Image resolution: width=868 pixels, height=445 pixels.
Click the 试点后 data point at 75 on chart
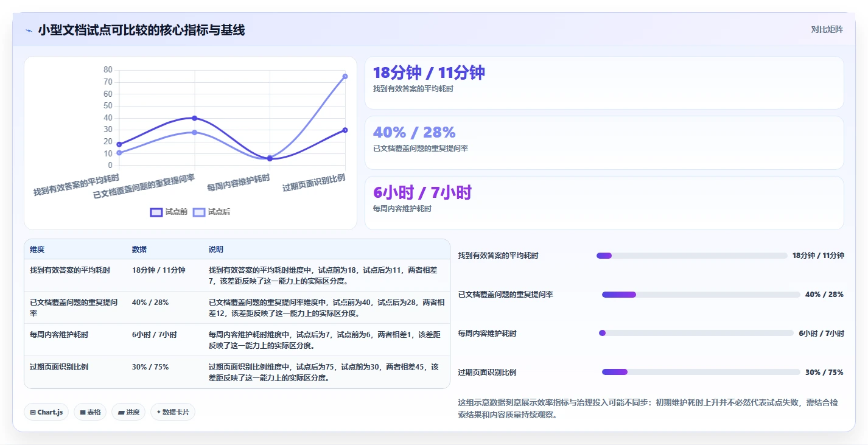(345, 76)
